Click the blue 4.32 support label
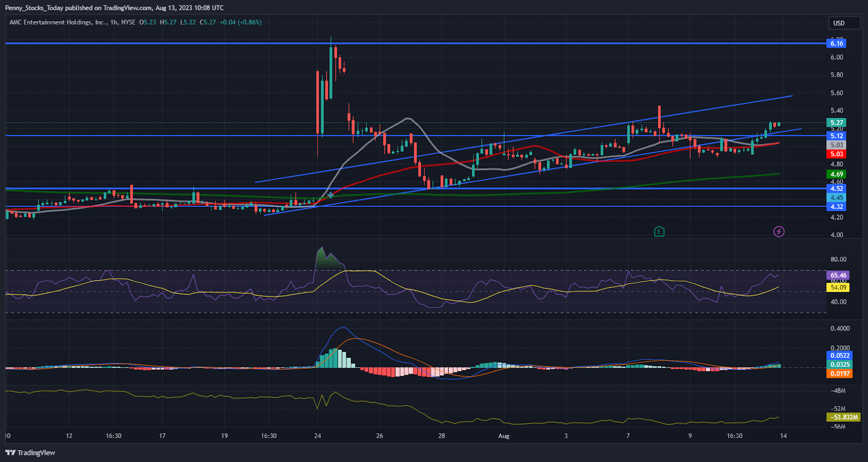 [837, 207]
